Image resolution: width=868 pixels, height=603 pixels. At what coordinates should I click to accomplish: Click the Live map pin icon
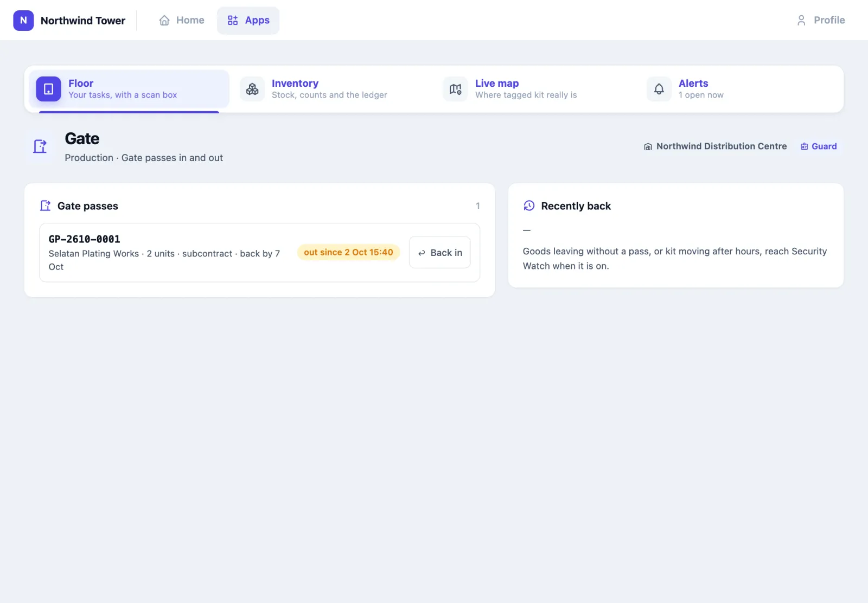[456, 89]
